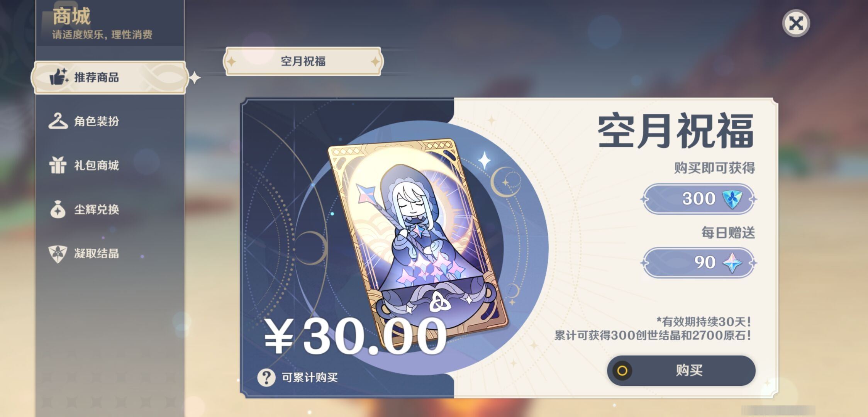Click the circle icon on the 购买 button
This screenshot has height=417, width=868.
click(622, 371)
